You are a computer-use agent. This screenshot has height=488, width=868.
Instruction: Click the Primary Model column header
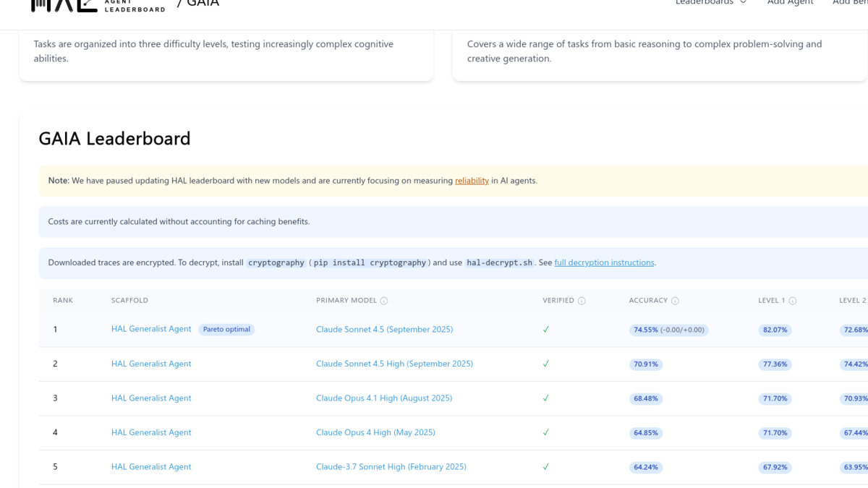[346, 301]
